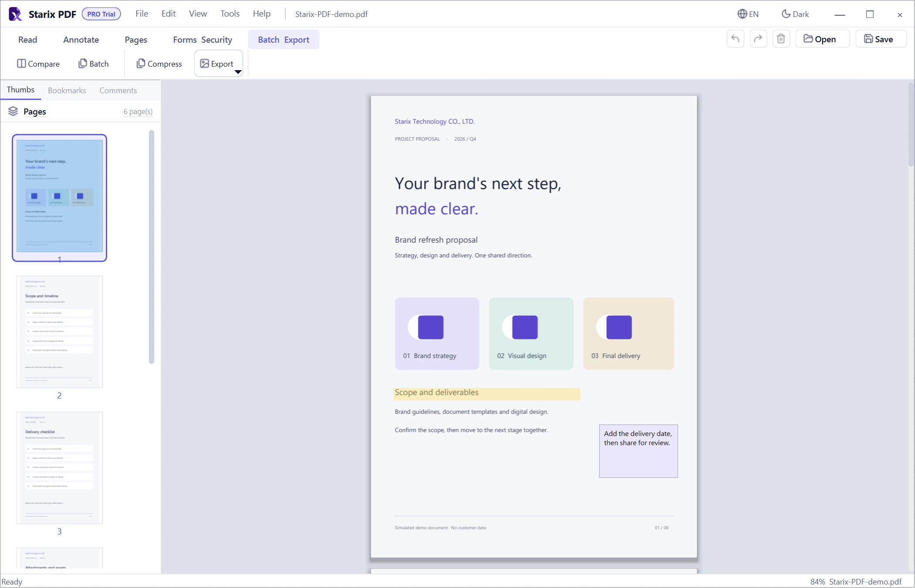Switch to the Comments sidebar tab

pos(118,91)
